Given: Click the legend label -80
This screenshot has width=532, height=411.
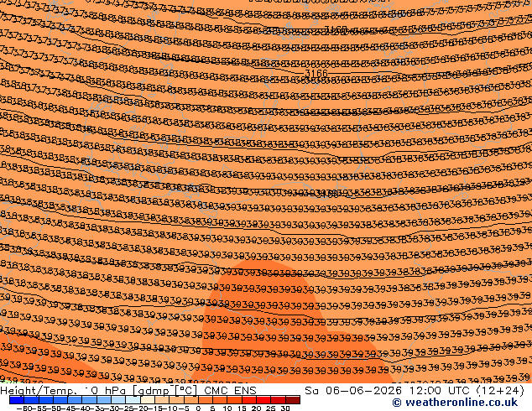Looking at the screenshot, I should 25,408.
